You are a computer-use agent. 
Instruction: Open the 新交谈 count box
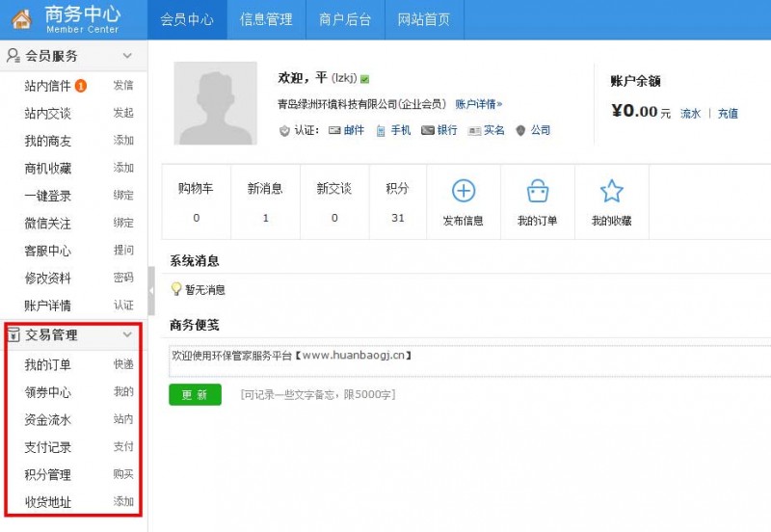pyautogui.click(x=334, y=202)
